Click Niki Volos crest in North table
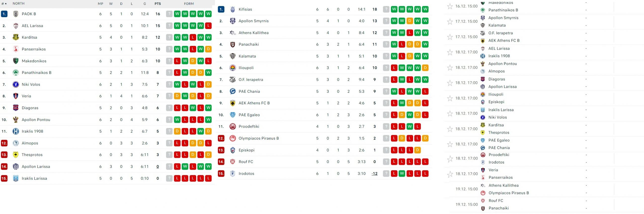644x214 pixels. pyautogui.click(x=16, y=84)
